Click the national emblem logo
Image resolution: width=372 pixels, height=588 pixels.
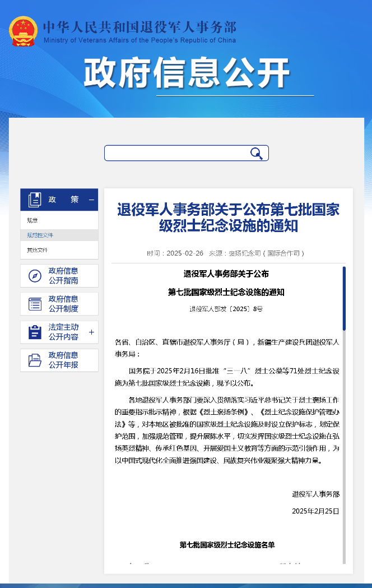[23, 31]
